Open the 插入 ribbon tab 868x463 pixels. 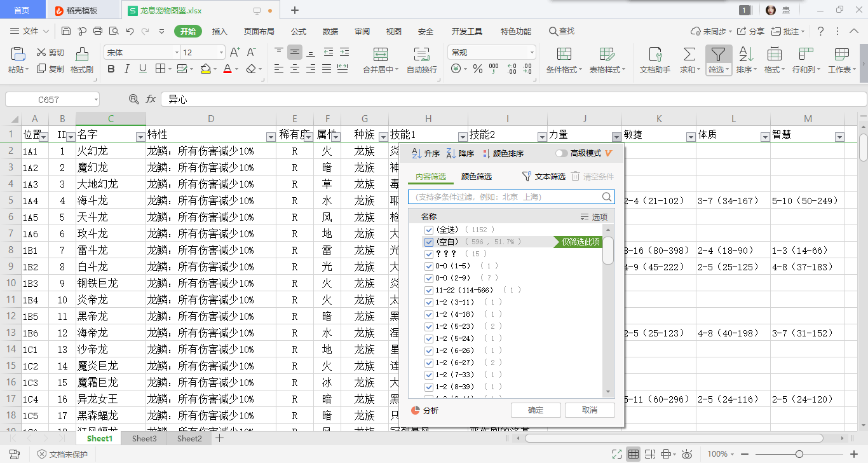[219, 31]
